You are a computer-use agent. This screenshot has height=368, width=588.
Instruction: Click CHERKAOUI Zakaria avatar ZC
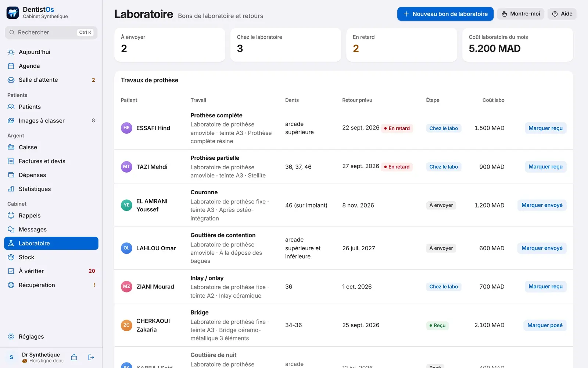coord(126,325)
